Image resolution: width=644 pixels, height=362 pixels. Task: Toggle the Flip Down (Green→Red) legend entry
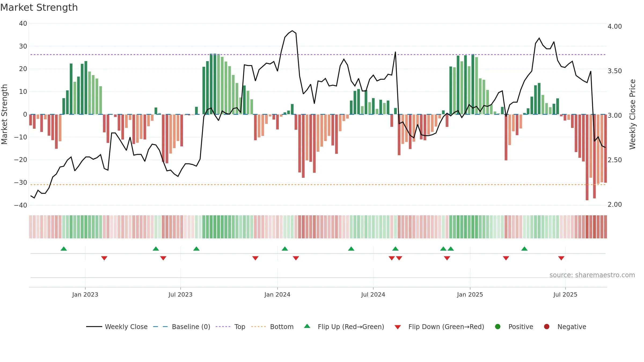click(439, 327)
